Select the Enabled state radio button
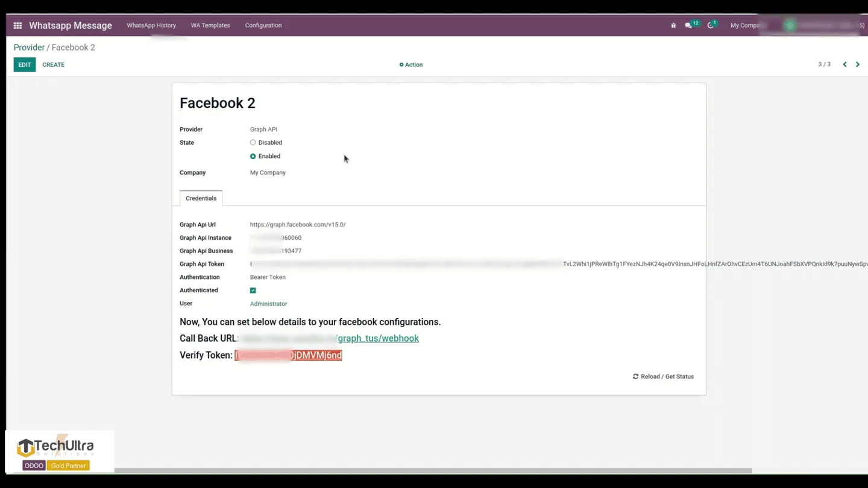The image size is (868, 488). coord(253,156)
